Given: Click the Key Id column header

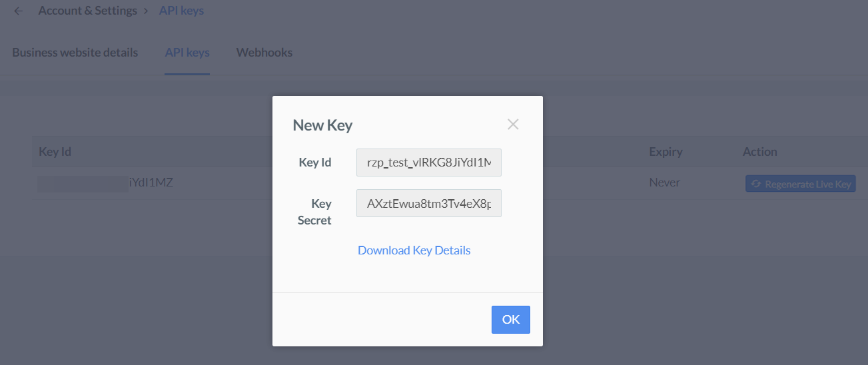Looking at the screenshot, I should coord(55,151).
